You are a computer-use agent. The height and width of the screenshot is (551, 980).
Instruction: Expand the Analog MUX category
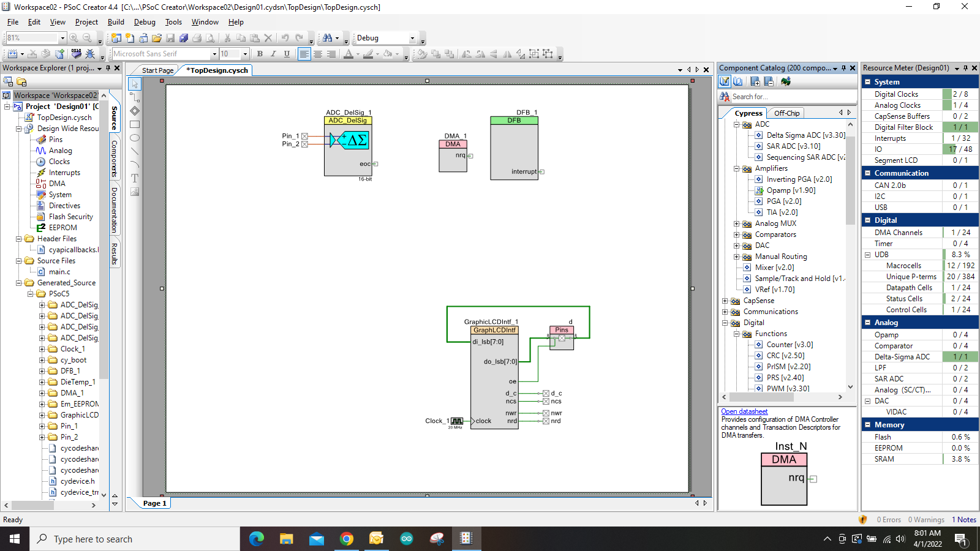point(737,223)
